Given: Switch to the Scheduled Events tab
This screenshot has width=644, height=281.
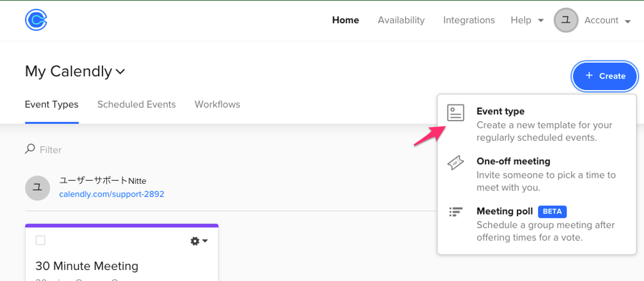Looking at the screenshot, I should (x=137, y=104).
